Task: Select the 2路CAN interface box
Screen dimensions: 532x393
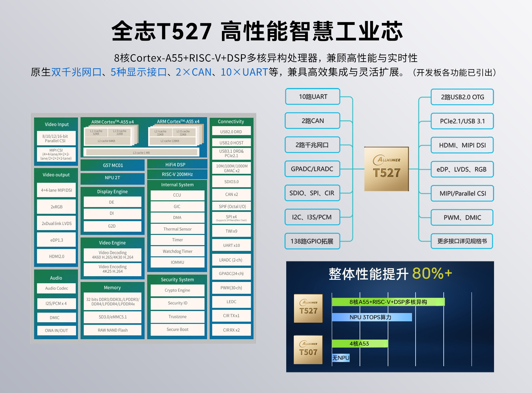Action: pos(313,121)
